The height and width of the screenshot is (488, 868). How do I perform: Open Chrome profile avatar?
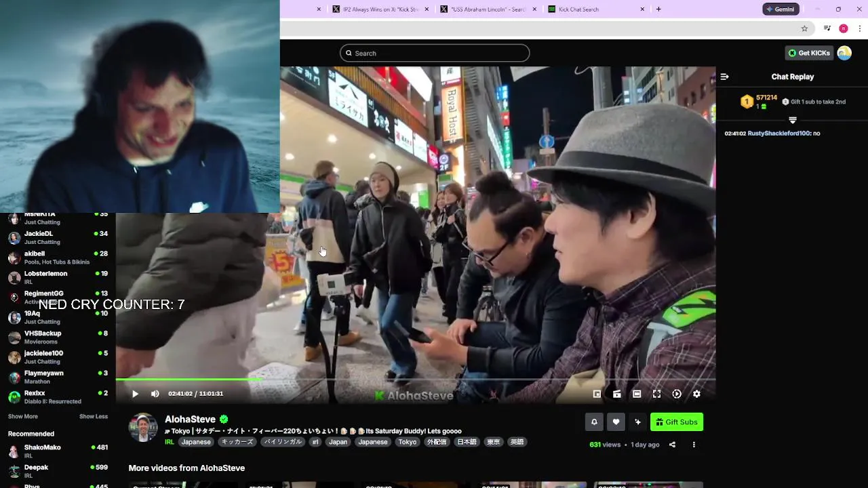click(x=844, y=28)
